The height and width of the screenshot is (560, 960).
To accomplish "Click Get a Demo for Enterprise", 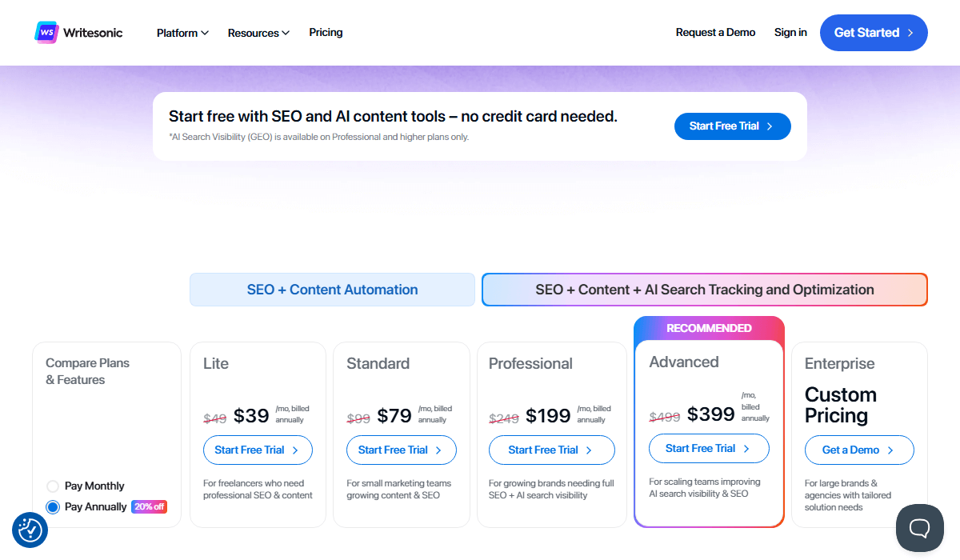I will (x=859, y=450).
